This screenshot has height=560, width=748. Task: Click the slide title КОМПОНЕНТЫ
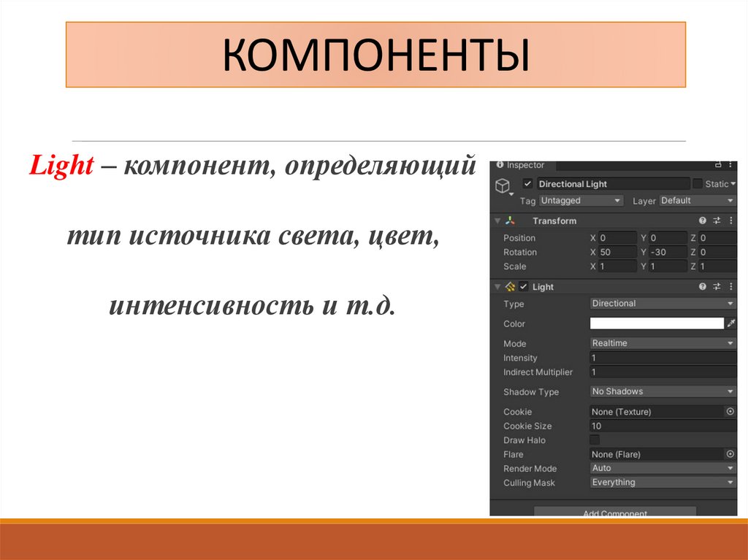click(376, 54)
